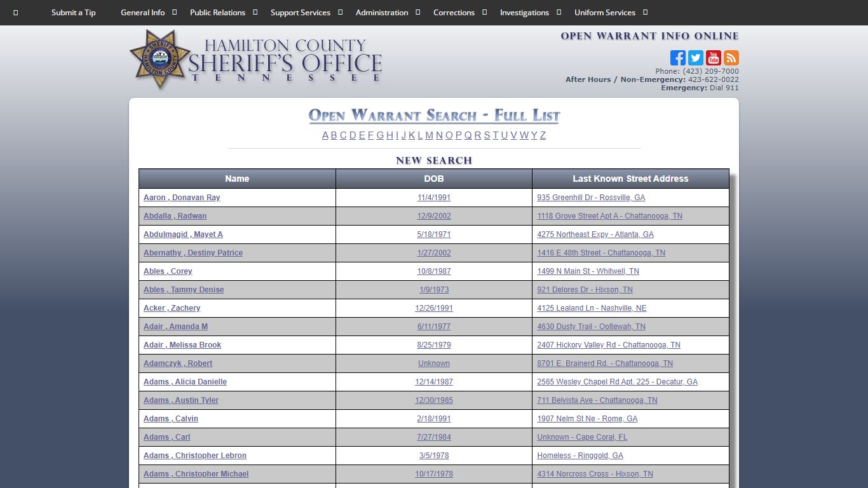Open the Support Services menu
Screen dimensions: 868x488
click(301, 13)
